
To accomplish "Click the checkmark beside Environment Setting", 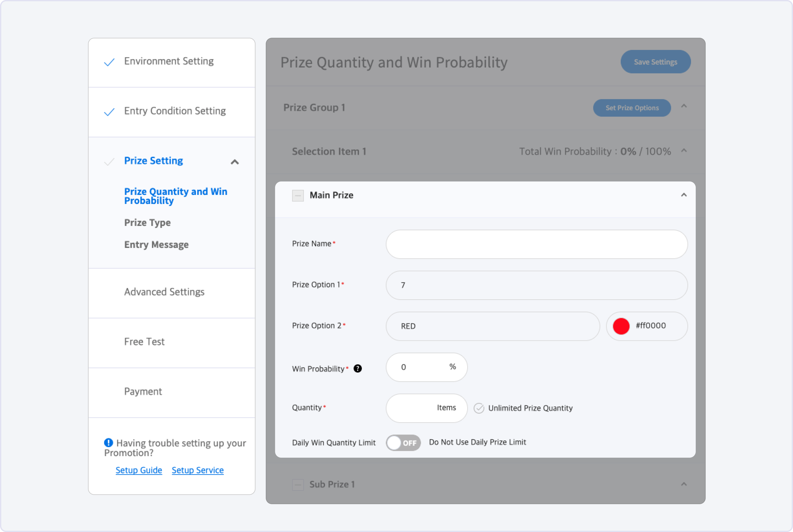I will tap(109, 62).
